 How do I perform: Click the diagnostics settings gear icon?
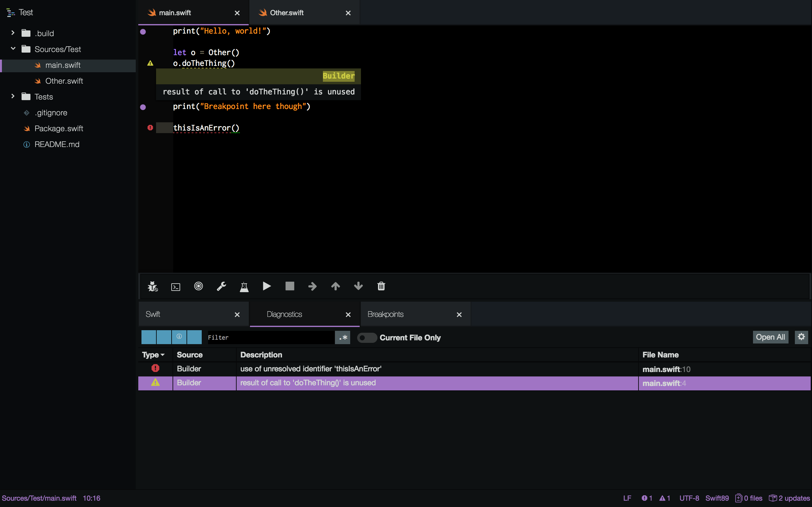801,337
